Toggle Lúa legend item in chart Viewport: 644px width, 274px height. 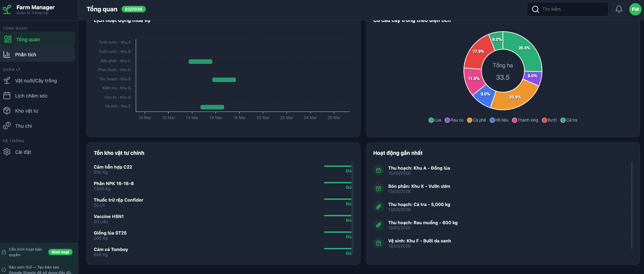click(x=435, y=120)
